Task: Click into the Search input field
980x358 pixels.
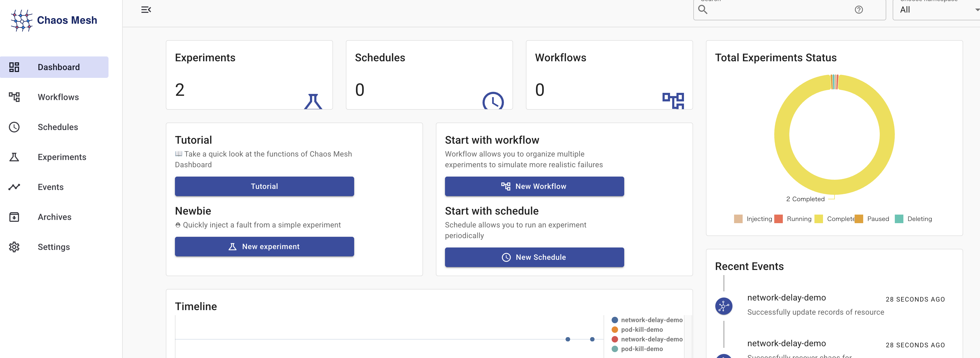Action: [780, 10]
